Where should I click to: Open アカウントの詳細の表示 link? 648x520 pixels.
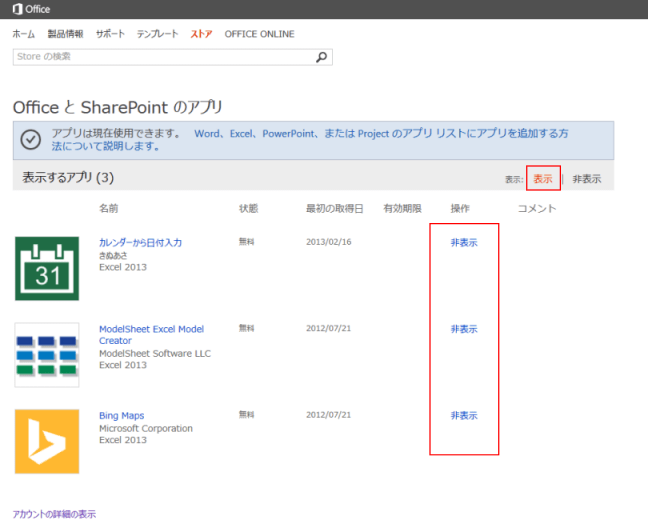(54, 513)
